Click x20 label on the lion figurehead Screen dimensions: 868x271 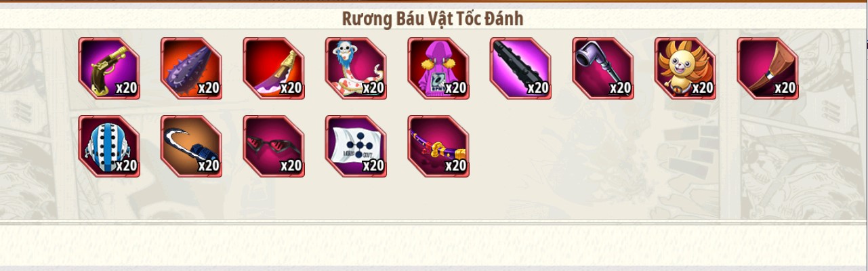(702, 88)
